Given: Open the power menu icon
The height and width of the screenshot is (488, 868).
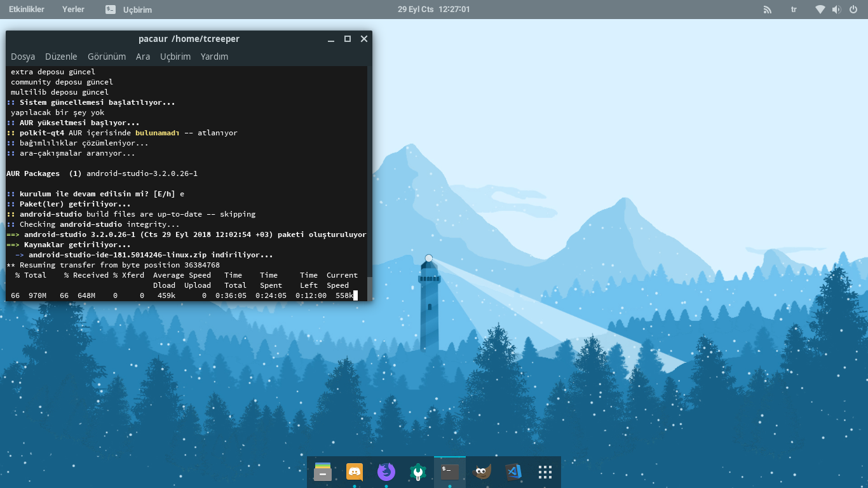Looking at the screenshot, I should tap(853, 10).
